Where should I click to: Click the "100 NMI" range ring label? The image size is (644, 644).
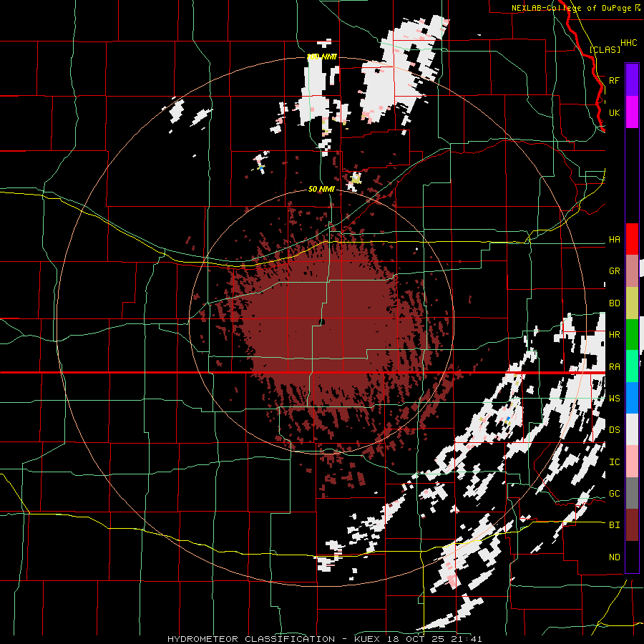point(321,57)
